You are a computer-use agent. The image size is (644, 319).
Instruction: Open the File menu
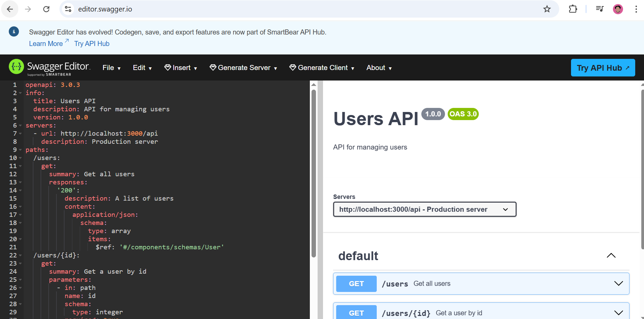tap(112, 68)
